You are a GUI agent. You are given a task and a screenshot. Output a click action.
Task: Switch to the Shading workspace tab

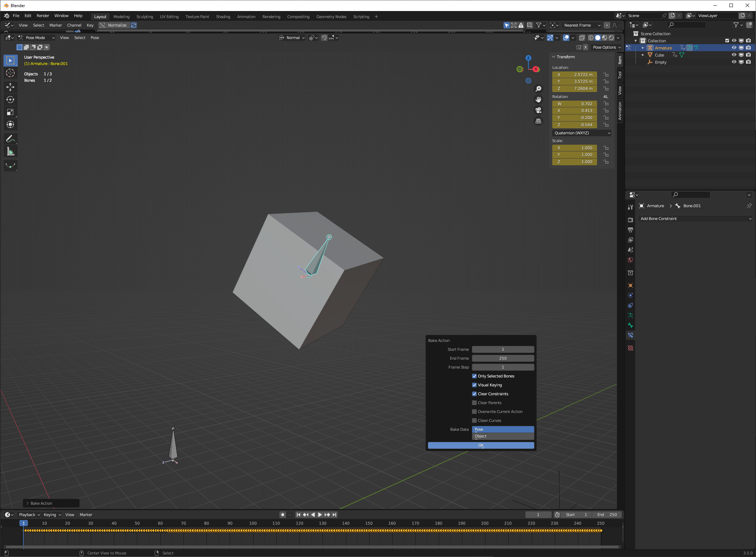223,17
